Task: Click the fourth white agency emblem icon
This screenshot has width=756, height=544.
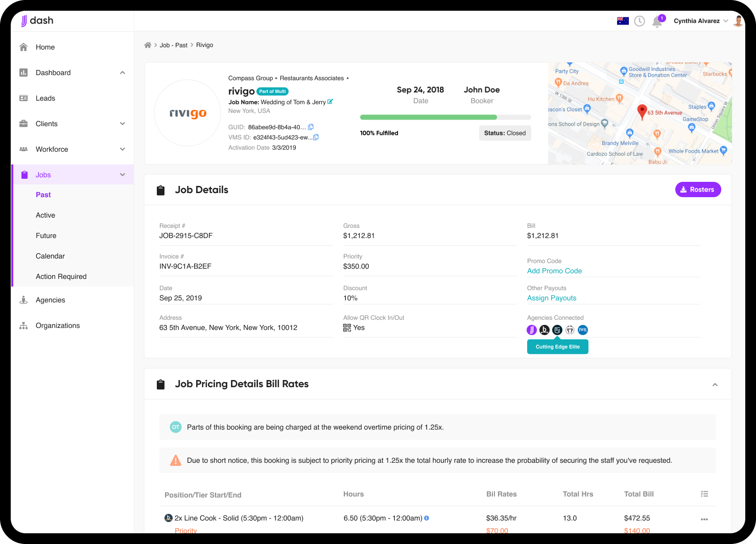Action: click(570, 330)
